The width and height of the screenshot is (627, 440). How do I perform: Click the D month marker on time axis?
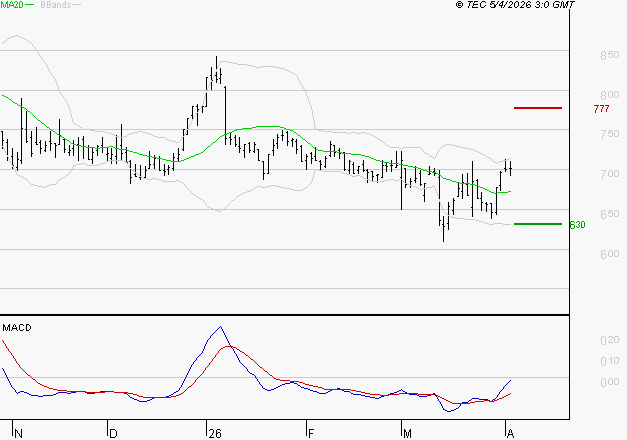point(113,434)
